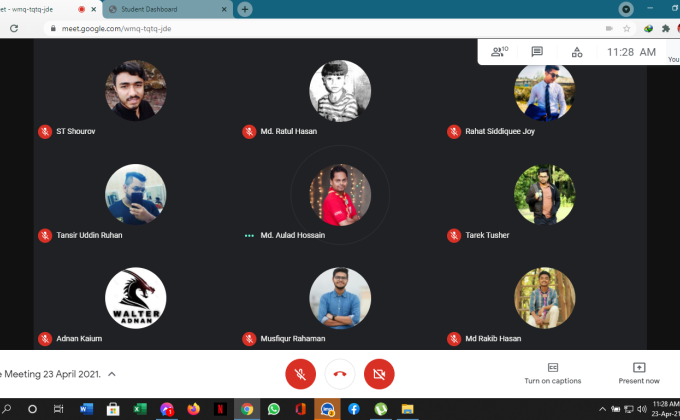Viewport: 680px width, 420px height.
Task: Click the volume speaker tray icon
Action: 642,409
